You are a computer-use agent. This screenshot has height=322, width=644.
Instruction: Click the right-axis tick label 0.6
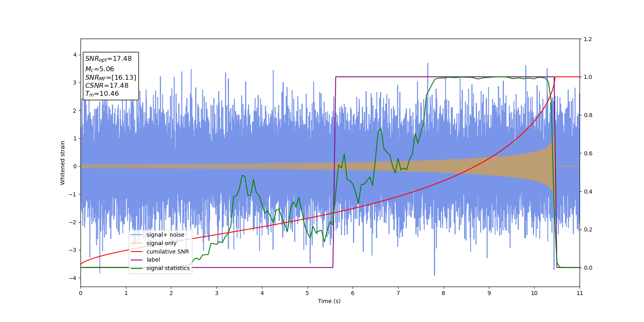[x=588, y=153]
